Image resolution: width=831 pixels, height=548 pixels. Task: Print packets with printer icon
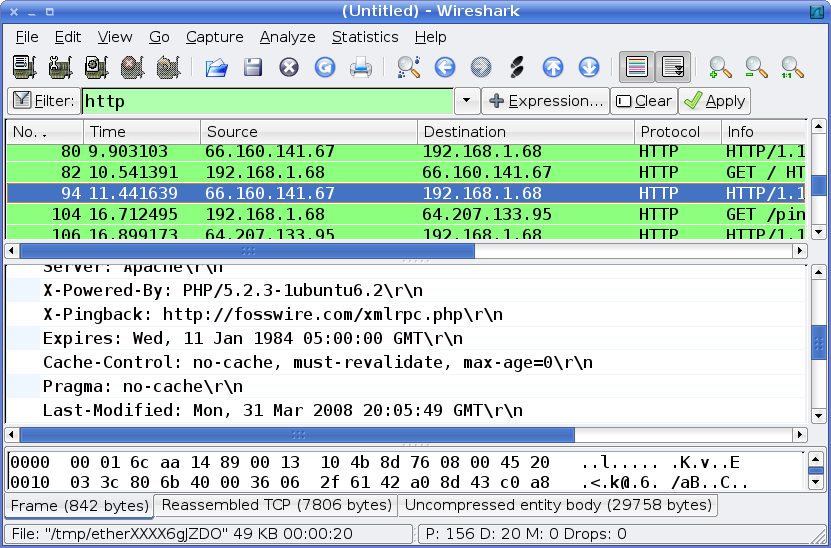coord(361,67)
